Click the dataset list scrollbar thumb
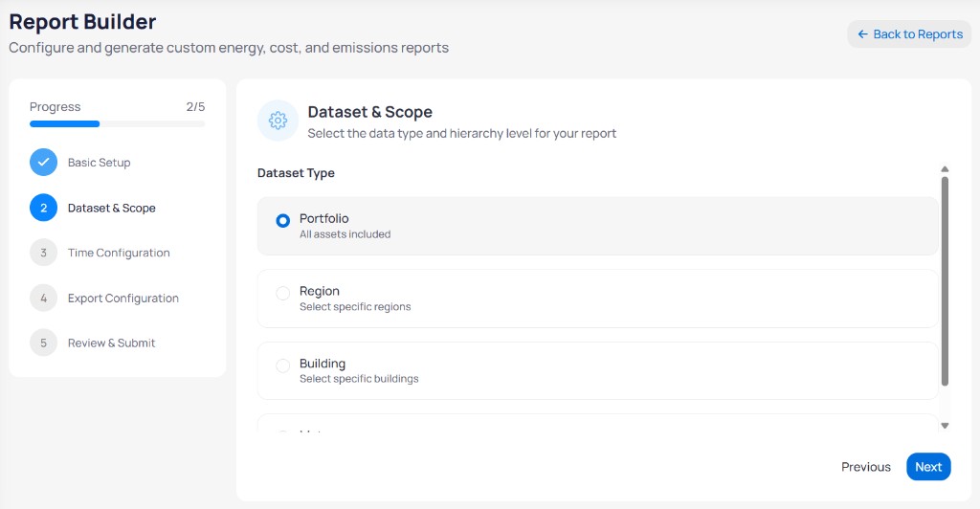This screenshot has width=980, height=509. click(945, 281)
